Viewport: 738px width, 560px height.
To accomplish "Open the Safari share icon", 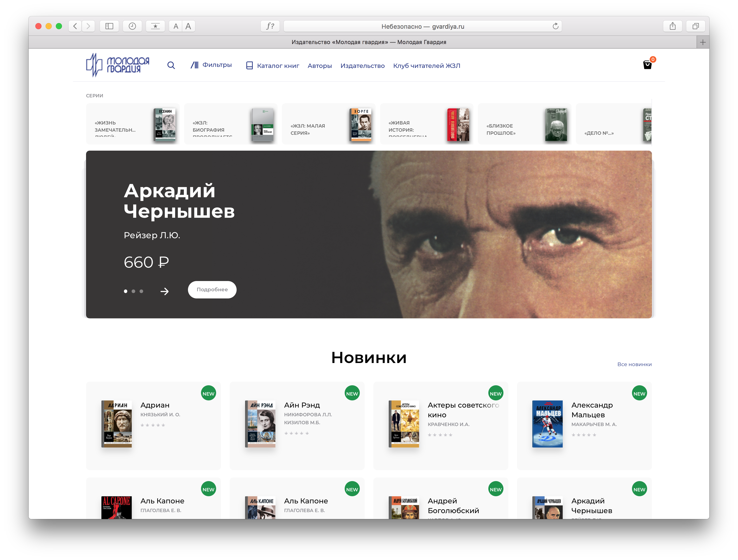I will 673,26.
